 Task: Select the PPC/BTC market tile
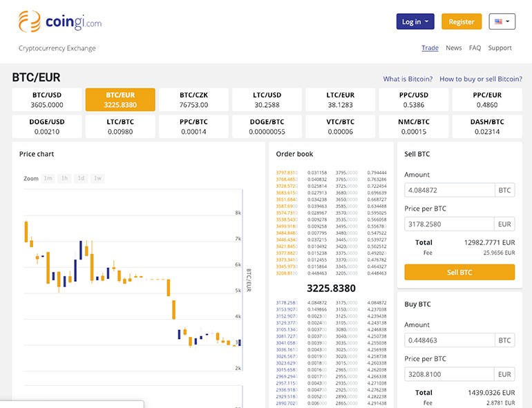coord(193,126)
